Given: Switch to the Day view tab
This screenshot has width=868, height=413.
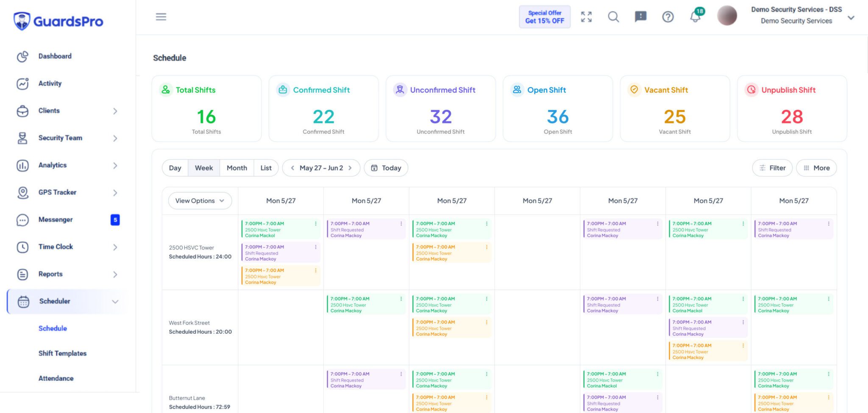Looking at the screenshot, I should [x=175, y=168].
